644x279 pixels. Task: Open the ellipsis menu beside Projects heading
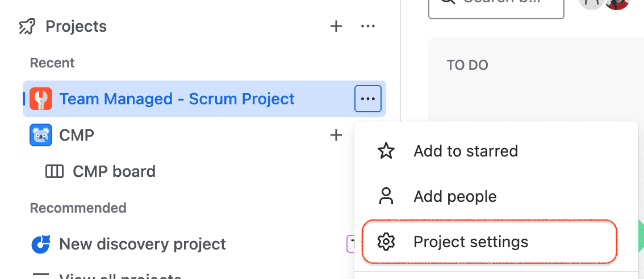368,26
